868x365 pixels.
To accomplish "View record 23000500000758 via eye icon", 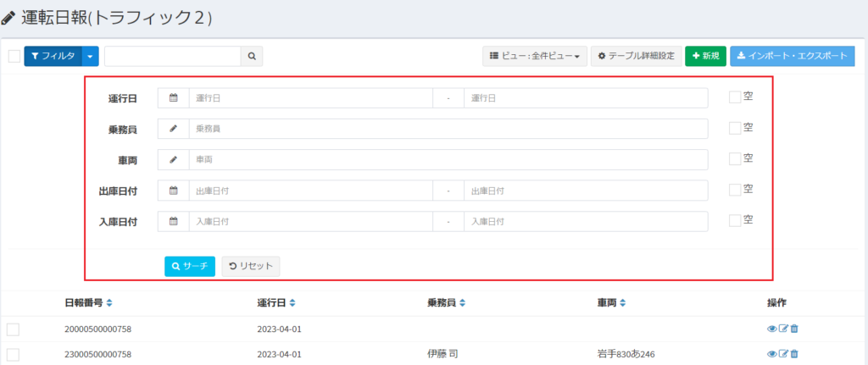I will (x=771, y=354).
